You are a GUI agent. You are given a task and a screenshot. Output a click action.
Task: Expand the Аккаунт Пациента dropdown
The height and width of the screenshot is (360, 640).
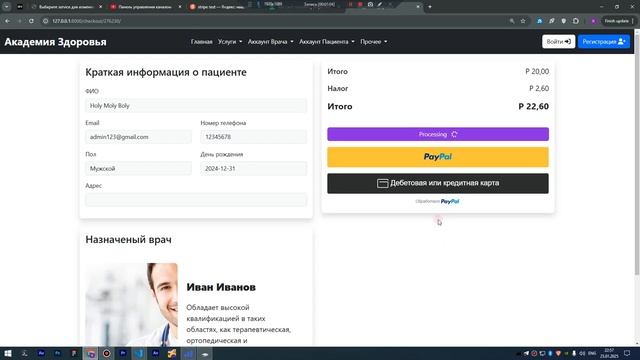point(327,42)
